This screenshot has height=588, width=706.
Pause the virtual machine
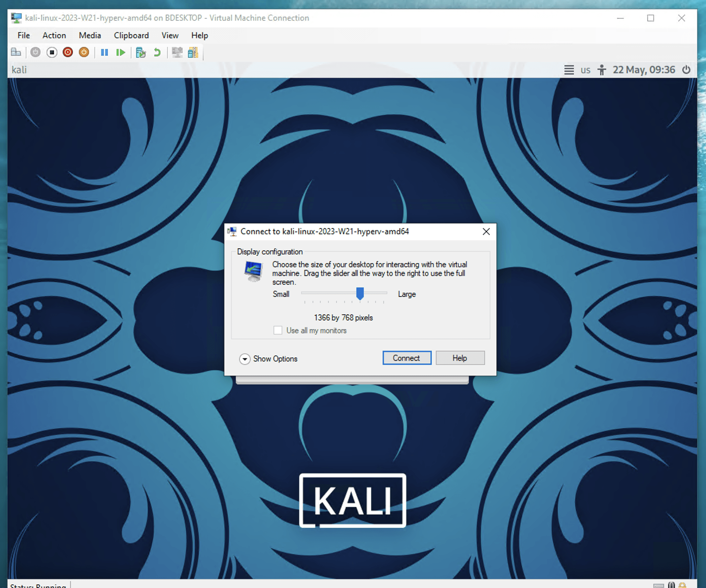104,52
